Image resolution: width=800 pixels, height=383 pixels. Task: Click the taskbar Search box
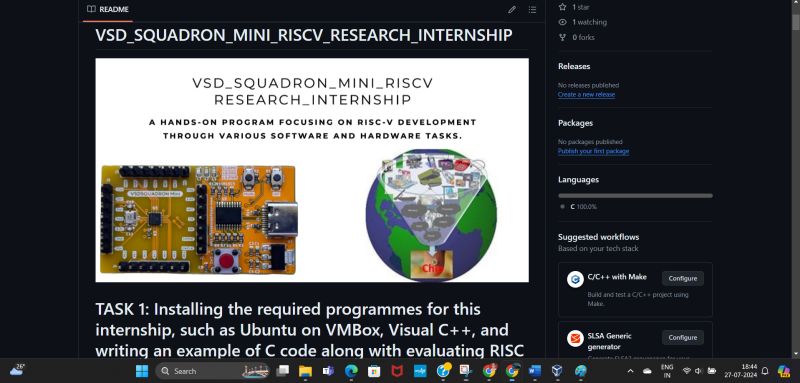(212, 371)
